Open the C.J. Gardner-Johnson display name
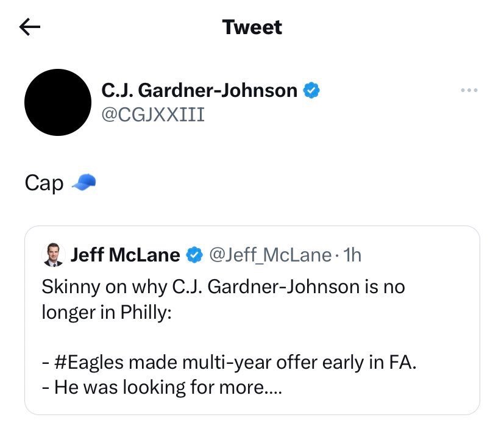The height and width of the screenshot is (423, 504). point(199,91)
